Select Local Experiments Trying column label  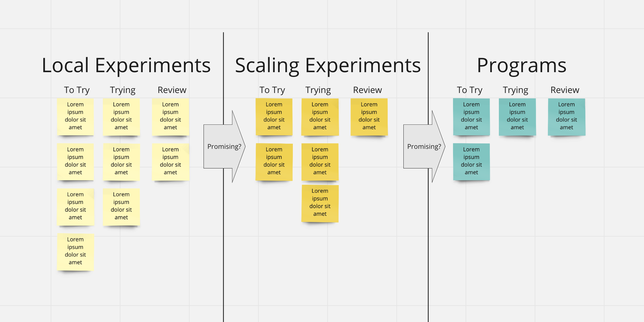tap(123, 90)
